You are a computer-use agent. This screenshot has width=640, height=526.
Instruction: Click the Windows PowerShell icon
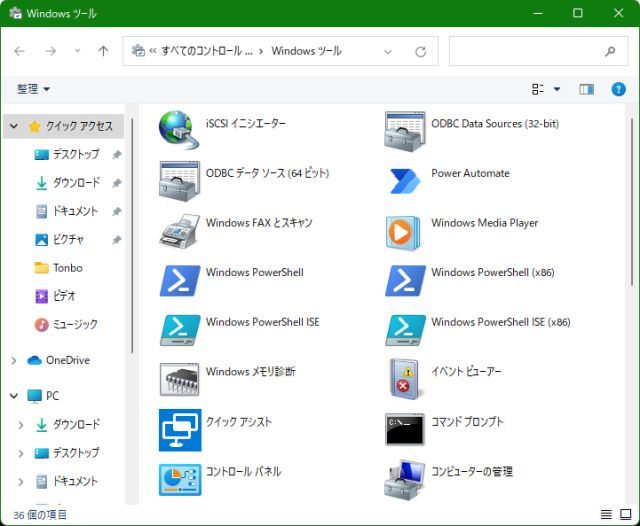coord(180,280)
